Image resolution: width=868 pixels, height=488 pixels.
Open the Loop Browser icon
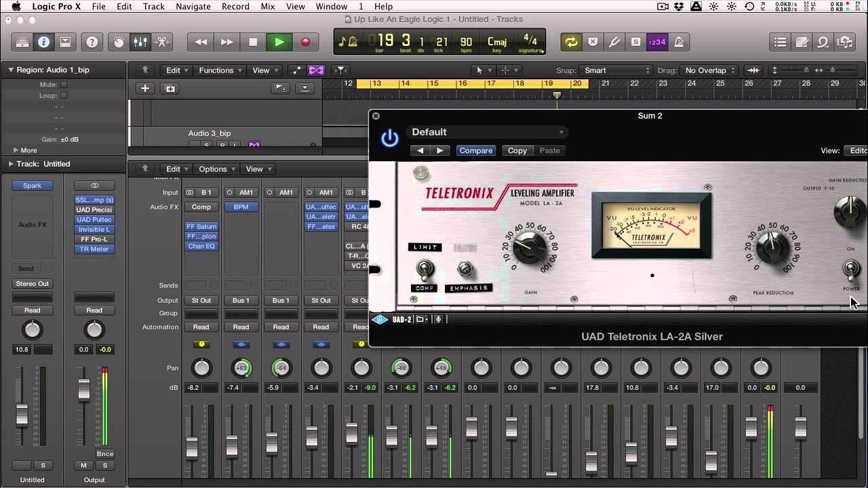click(x=823, y=42)
